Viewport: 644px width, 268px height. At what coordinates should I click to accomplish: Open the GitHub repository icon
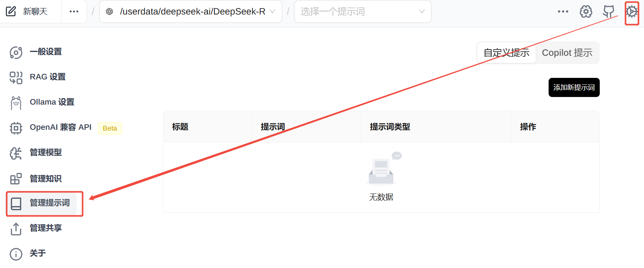pos(609,11)
